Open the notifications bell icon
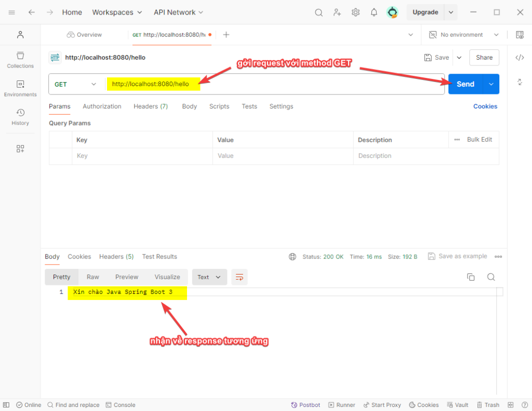The image size is (532, 411). 374,12
